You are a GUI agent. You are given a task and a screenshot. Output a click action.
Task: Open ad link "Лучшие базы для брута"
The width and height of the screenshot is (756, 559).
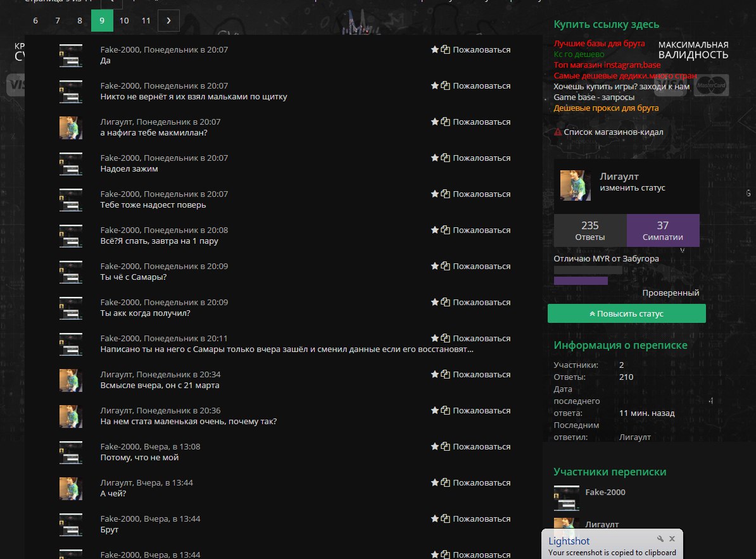tap(599, 44)
